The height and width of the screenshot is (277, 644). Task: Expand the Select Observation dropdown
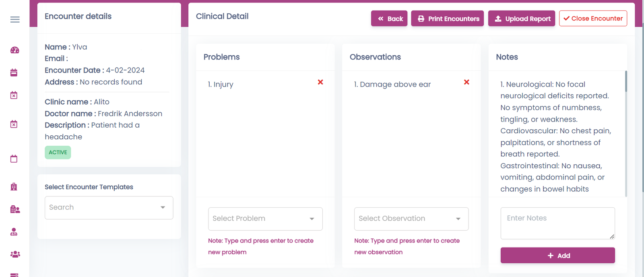(x=411, y=219)
